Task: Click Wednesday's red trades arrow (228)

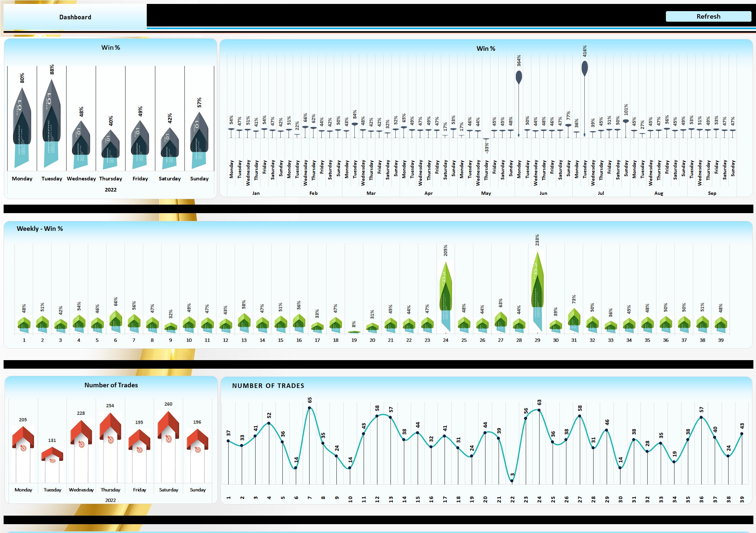Action: click(x=81, y=434)
